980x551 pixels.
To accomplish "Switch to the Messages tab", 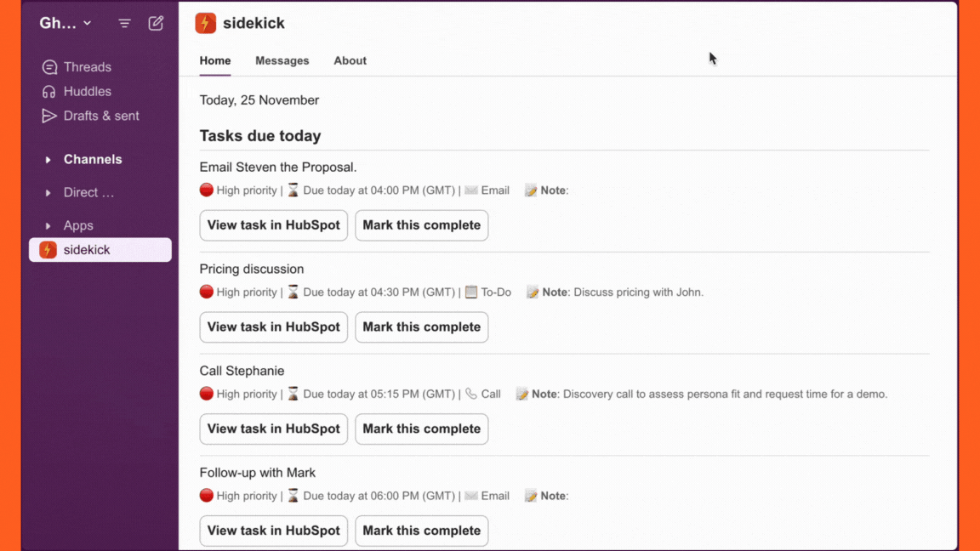I will [x=282, y=61].
